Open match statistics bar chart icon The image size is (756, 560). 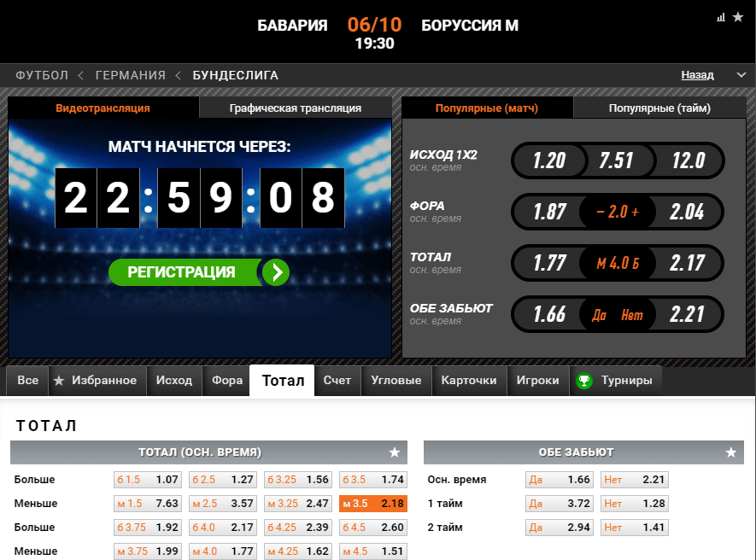pyautogui.click(x=721, y=18)
